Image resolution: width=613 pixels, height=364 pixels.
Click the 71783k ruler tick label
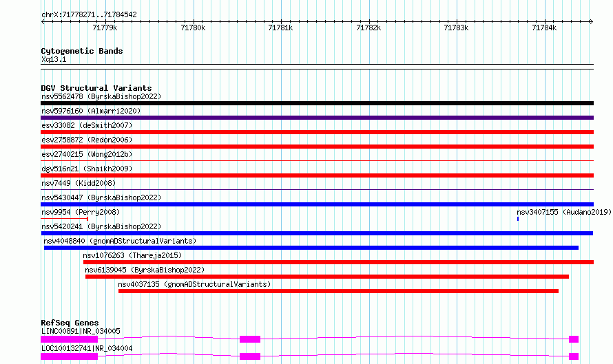click(x=456, y=28)
